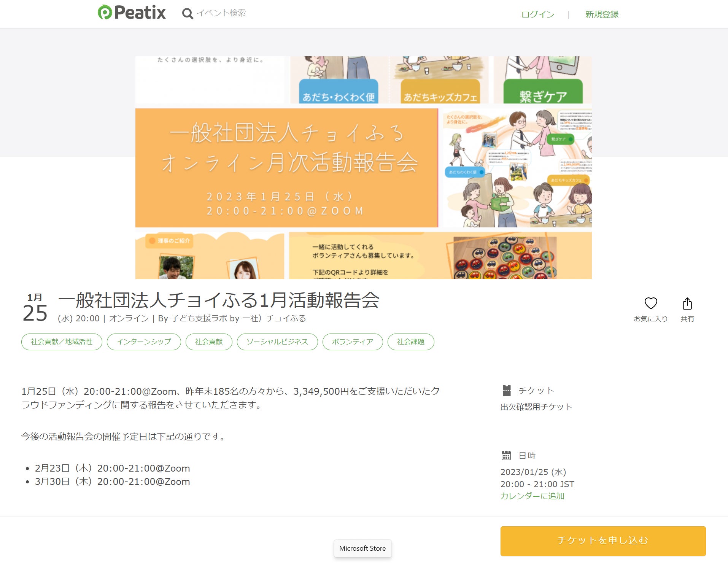Select the インターンシップ tag
This screenshot has height=564, width=728.
144,342
